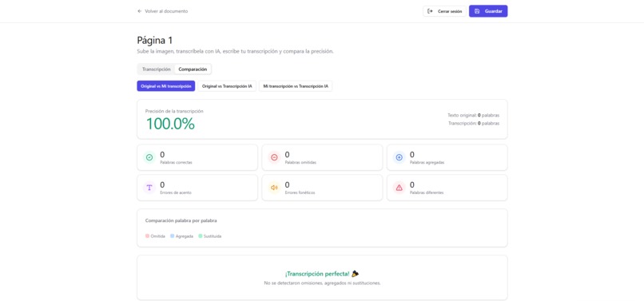The height and width of the screenshot is (301, 644).
Task: Click the pink Omitida legend swatch
Action: (x=148, y=236)
